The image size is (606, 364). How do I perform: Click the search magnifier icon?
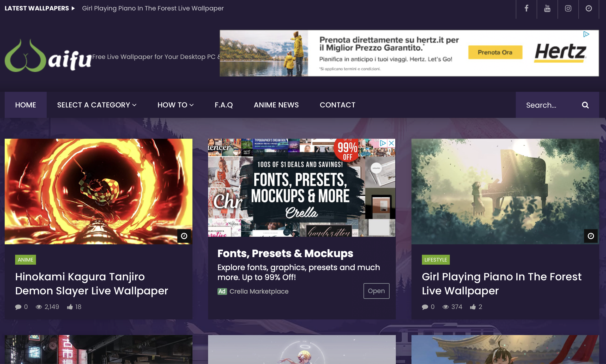tap(585, 105)
